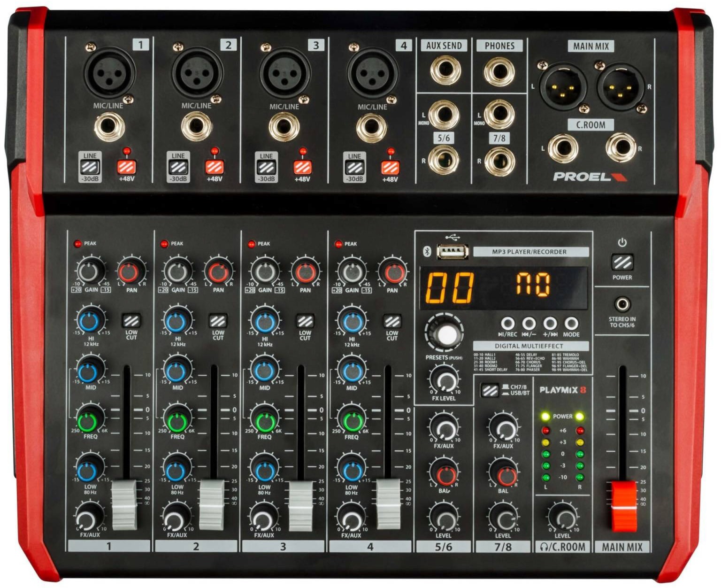Click the channel 1 fader handle
The width and height of the screenshot is (721, 588).
(x=125, y=505)
